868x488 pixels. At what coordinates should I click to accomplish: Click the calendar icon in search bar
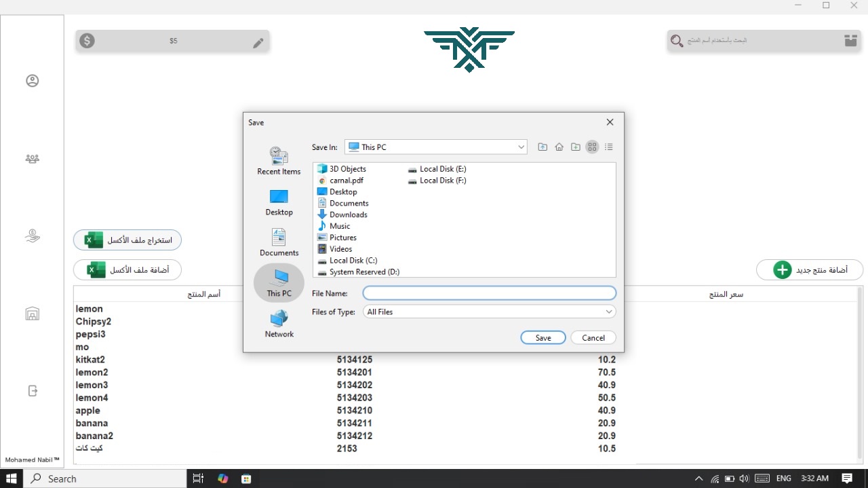coord(850,41)
